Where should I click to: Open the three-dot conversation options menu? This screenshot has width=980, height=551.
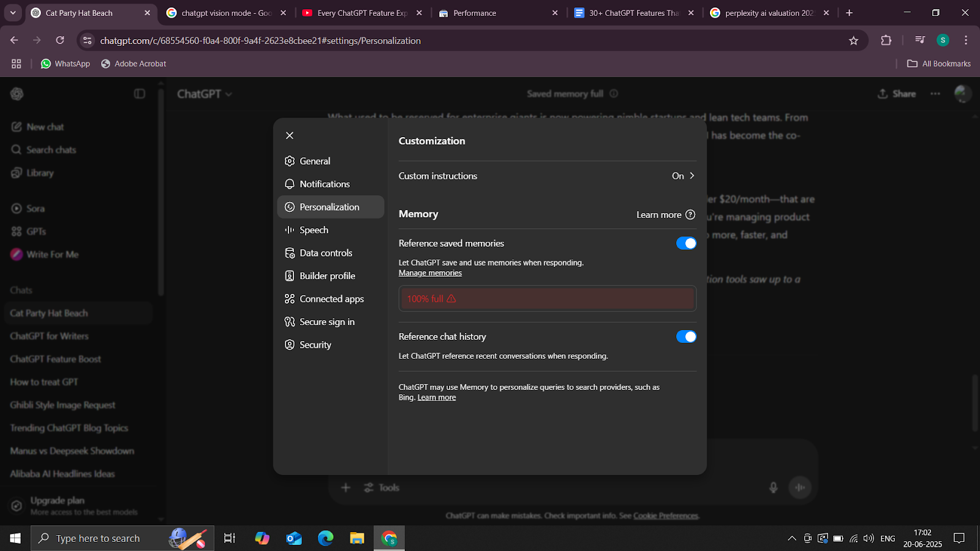(935, 94)
